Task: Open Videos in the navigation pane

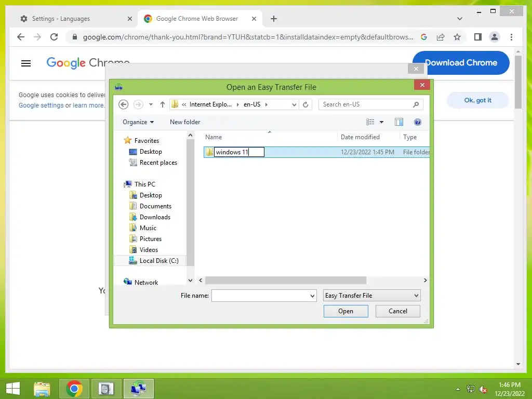Action: (x=149, y=249)
